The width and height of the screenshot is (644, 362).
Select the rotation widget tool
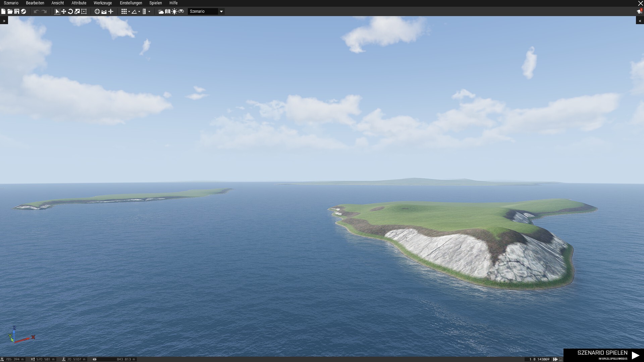(70, 11)
